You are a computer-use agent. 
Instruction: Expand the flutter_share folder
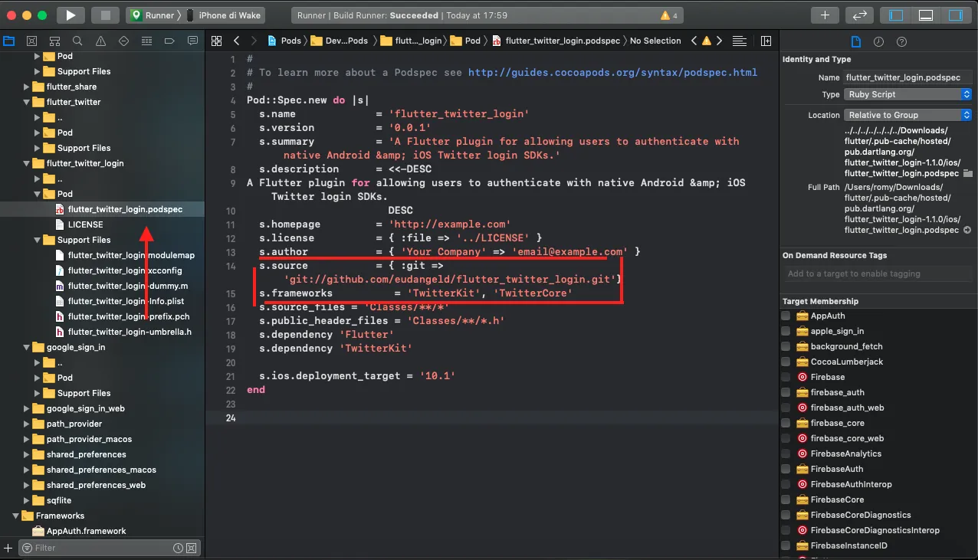27,87
